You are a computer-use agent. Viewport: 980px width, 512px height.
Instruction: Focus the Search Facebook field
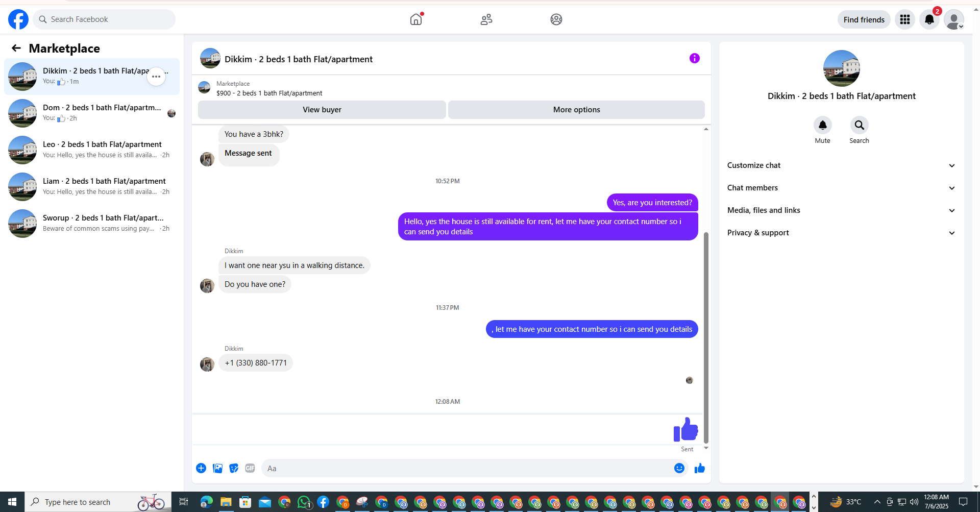(x=104, y=19)
